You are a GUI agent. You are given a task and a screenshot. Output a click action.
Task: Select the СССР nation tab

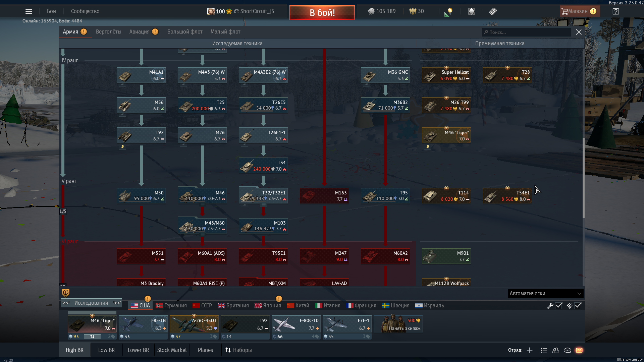tap(202, 306)
